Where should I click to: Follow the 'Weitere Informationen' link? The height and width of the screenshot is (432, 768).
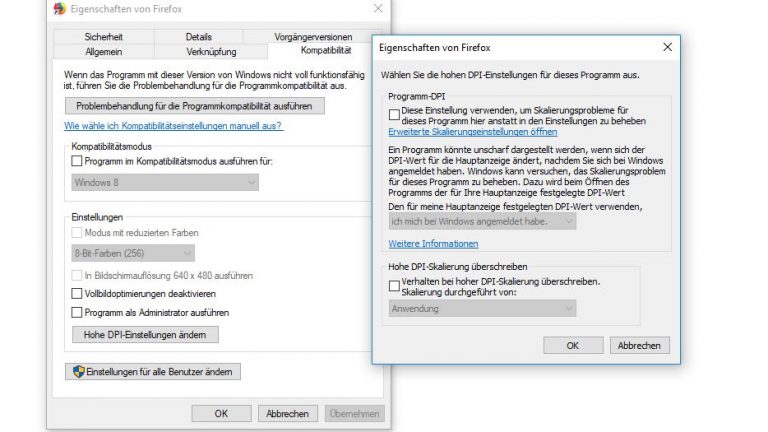coord(433,244)
